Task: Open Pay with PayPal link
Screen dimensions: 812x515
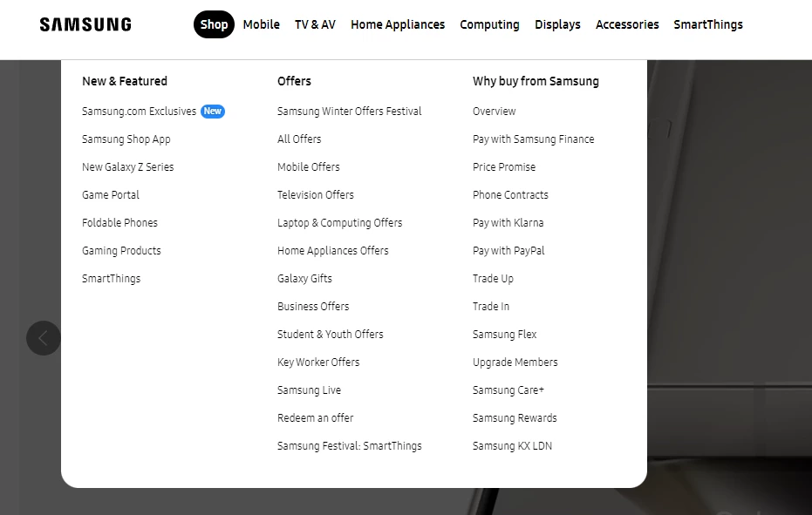Action: click(508, 250)
